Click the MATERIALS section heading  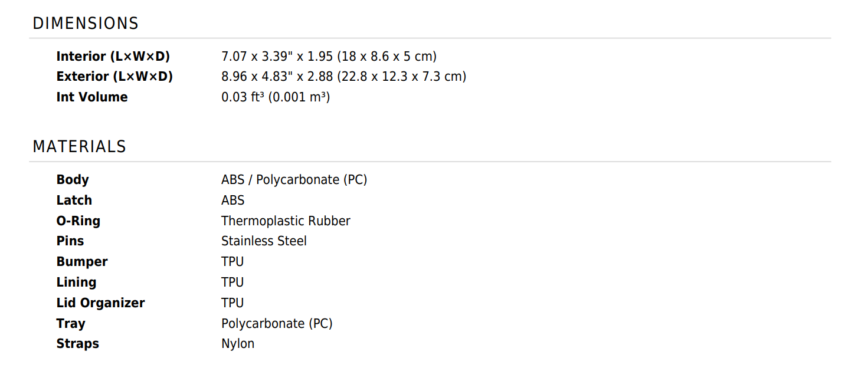[80, 147]
